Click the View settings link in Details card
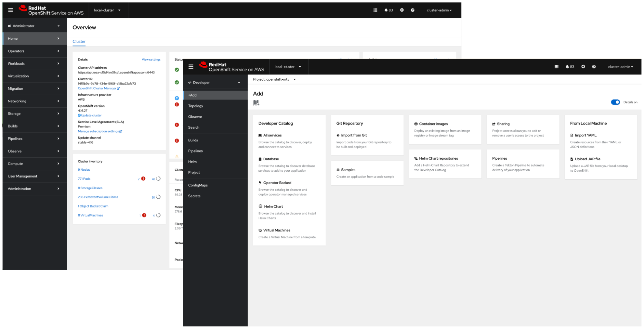Image resolution: width=644 pixels, height=329 pixels. pyautogui.click(x=151, y=60)
